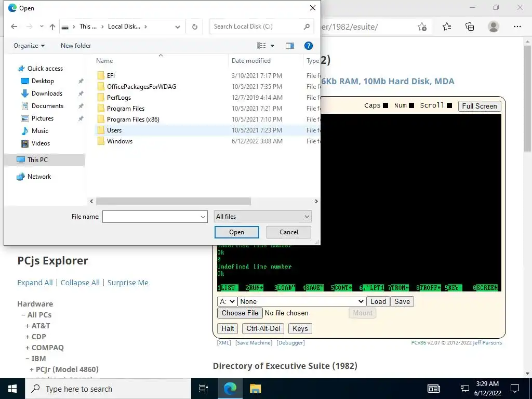Select the Program Files folder
Screen dimensions: 532x399
(126, 109)
